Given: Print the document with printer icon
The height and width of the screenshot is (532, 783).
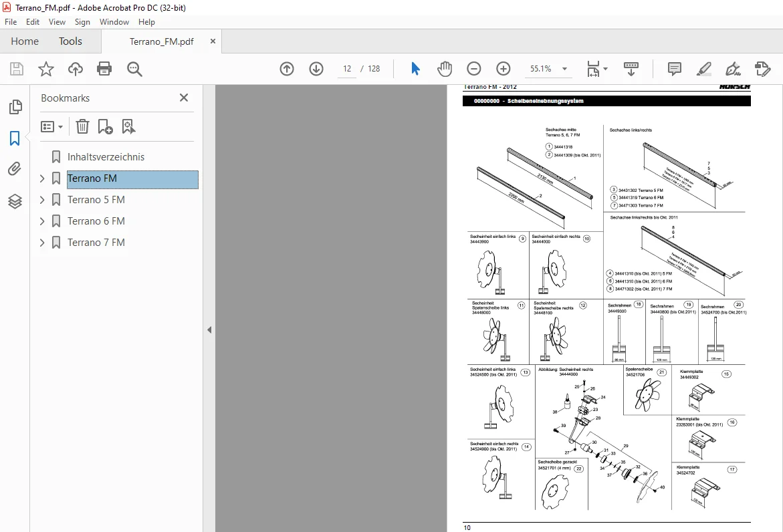Looking at the screenshot, I should (104, 69).
